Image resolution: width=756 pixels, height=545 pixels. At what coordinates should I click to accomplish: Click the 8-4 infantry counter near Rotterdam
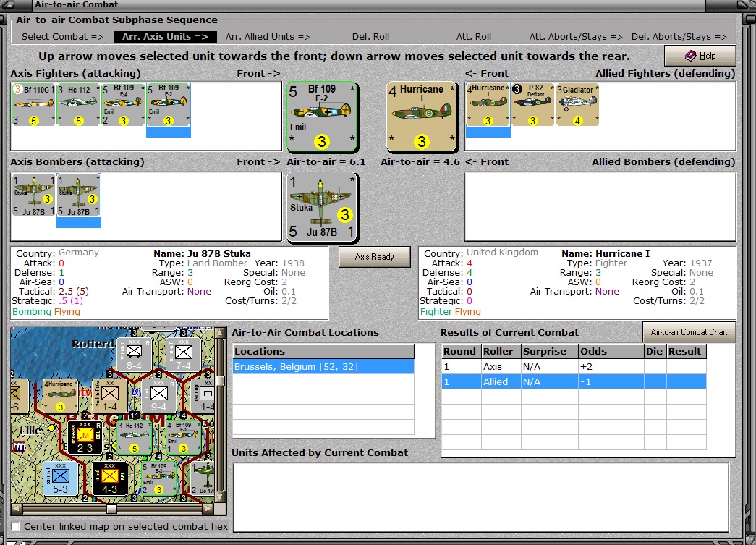tap(134, 354)
